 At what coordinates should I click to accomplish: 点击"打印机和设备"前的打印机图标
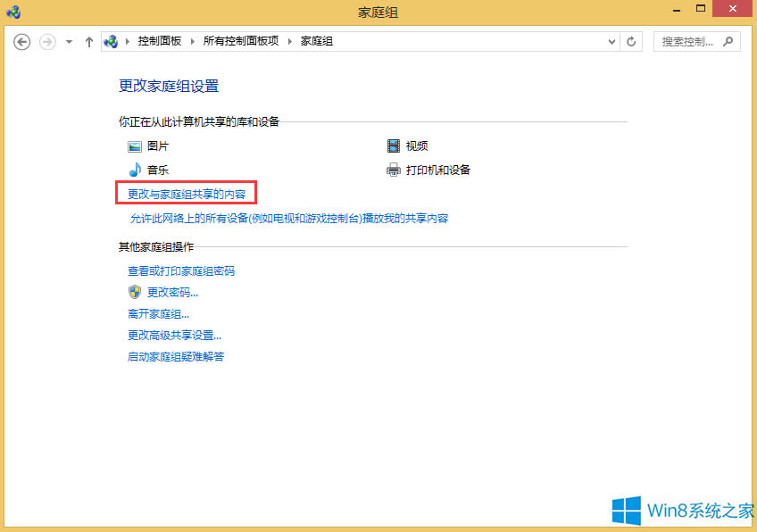click(393, 170)
